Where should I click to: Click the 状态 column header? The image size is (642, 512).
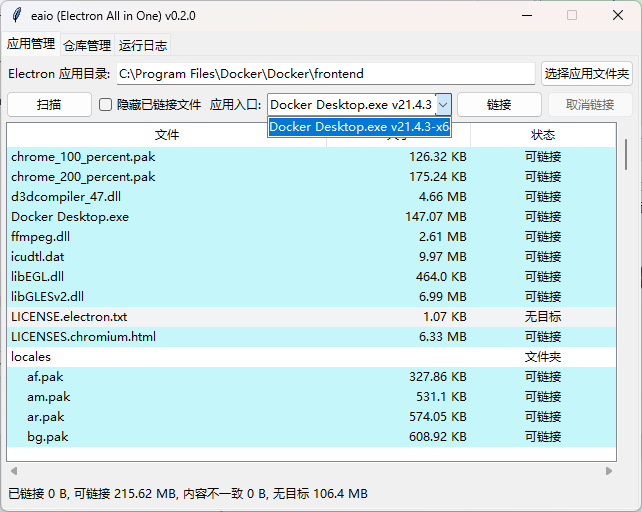pos(543,135)
